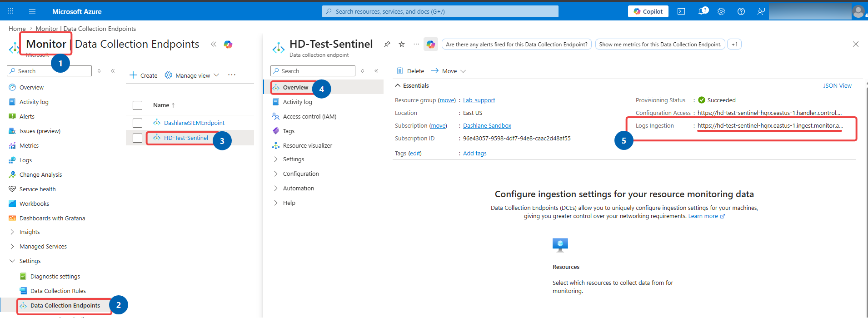868x318 pixels.
Task: Open more options next to favorite star
Action: coord(416,44)
